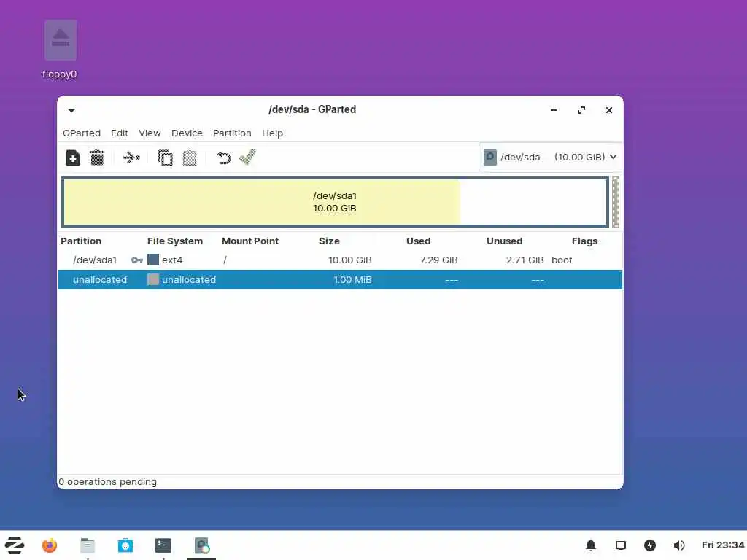
Task: Click the ext4 file system color swatch
Action: 153,260
